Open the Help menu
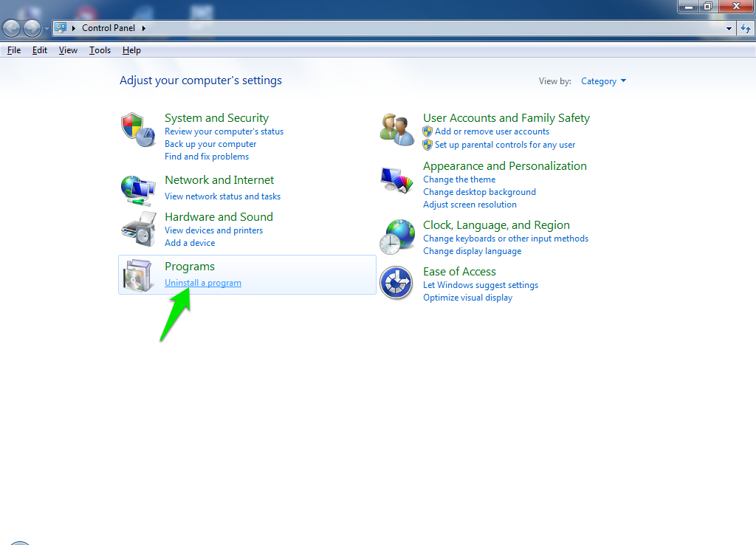Viewport: 756px width, 545px height. point(131,50)
